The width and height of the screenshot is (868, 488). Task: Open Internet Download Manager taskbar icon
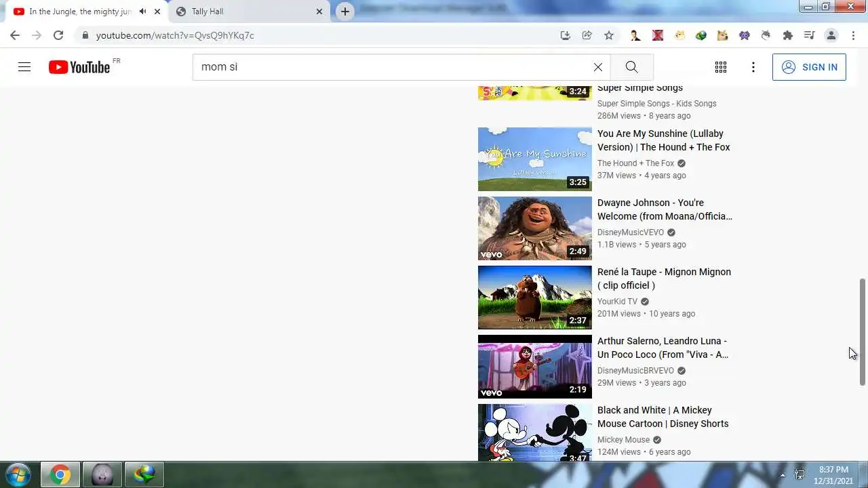[144, 475]
